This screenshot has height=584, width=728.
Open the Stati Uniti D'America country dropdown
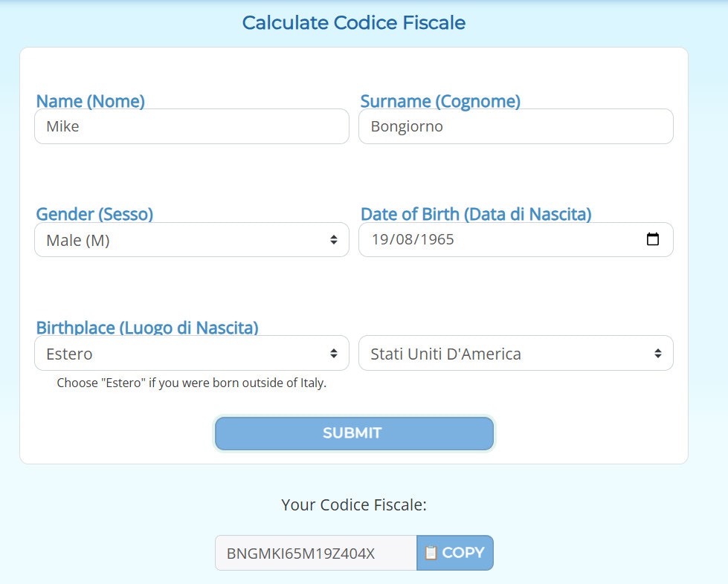click(x=516, y=353)
